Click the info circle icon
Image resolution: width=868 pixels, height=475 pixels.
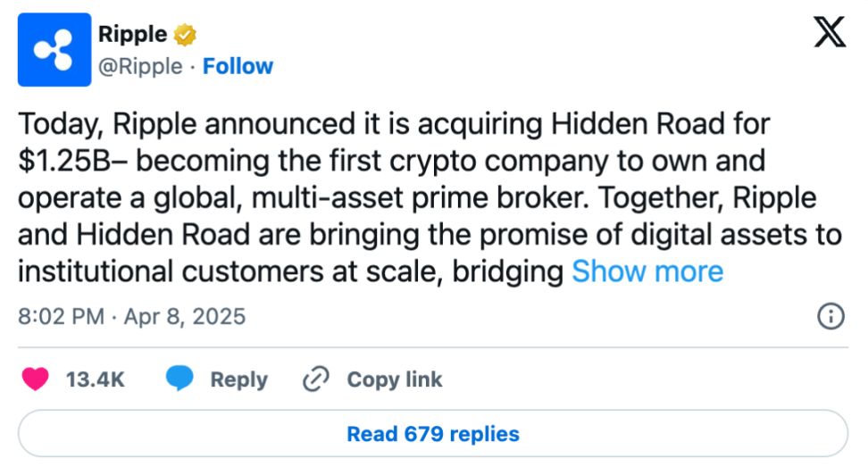click(831, 316)
